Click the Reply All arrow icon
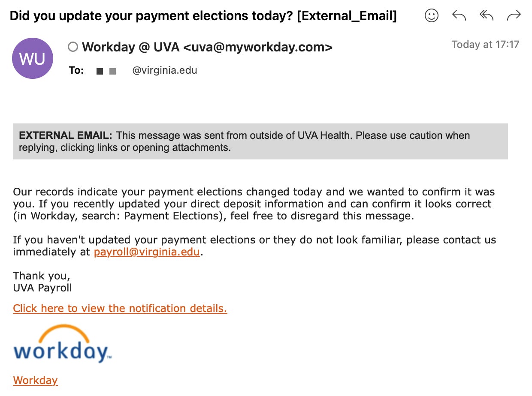The height and width of the screenshot is (396, 532). click(487, 16)
